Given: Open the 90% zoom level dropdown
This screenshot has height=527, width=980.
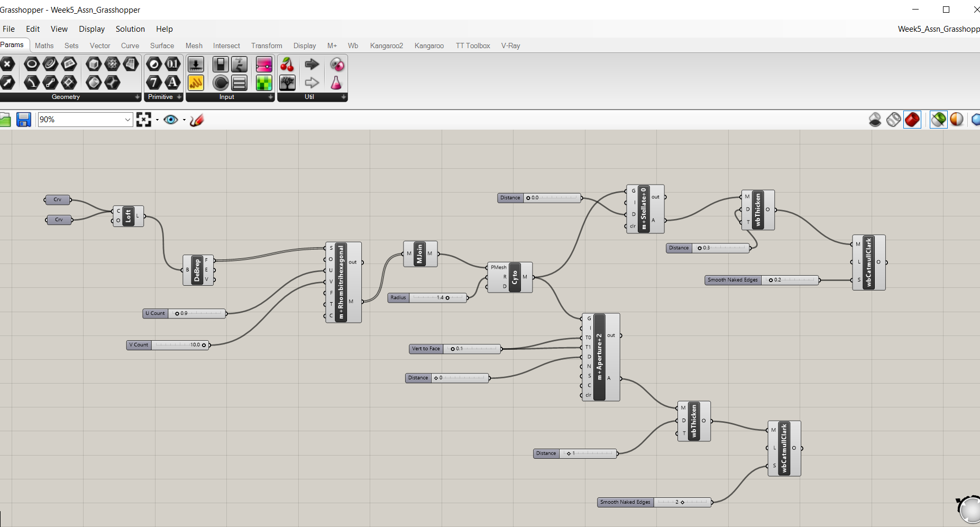Looking at the screenshot, I should [127, 120].
